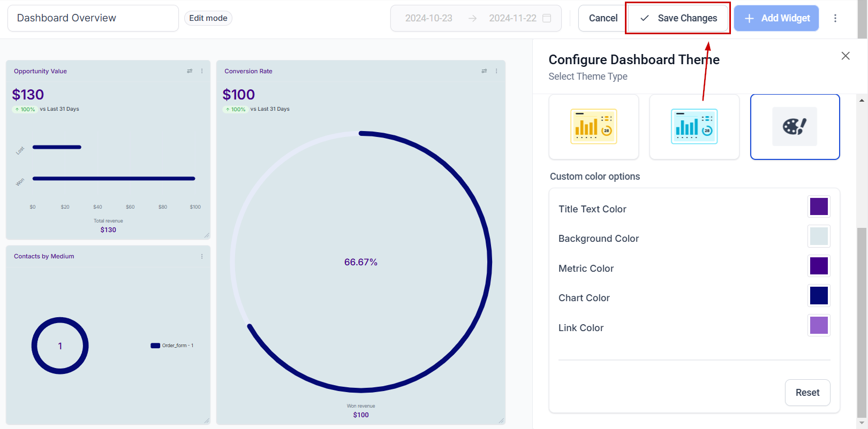Open Title Text Color swatch

(819, 206)
